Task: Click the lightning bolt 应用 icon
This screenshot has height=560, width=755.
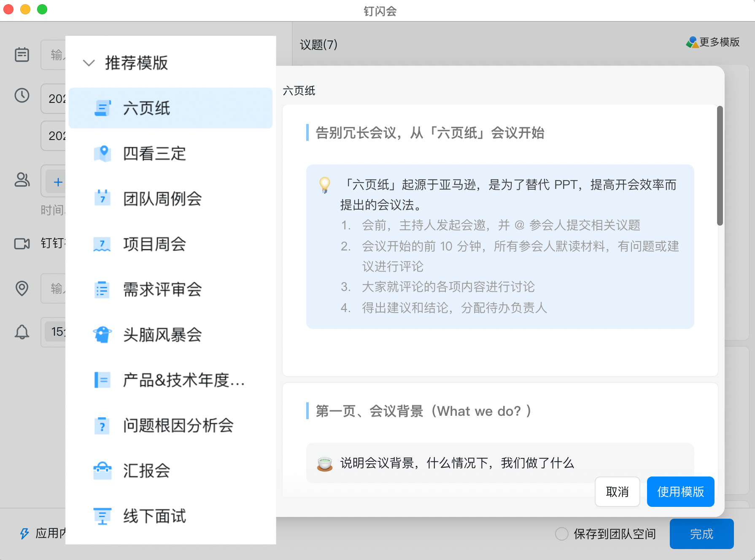Action: point(24,533)
